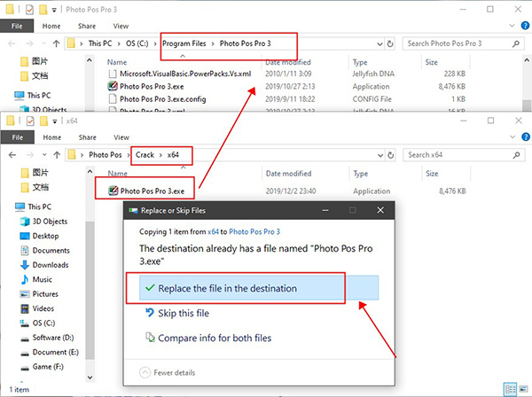Open Home tab in Photo Pos Pro 3 window
The height and width of the screenshot is (397, 532).
(x=51, y=26)
